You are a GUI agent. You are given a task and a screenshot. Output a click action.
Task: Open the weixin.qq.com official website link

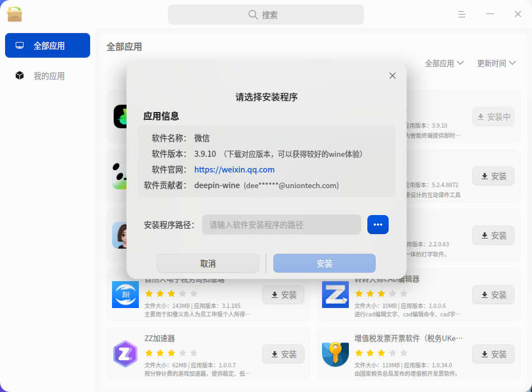click(x=235, y=170)
